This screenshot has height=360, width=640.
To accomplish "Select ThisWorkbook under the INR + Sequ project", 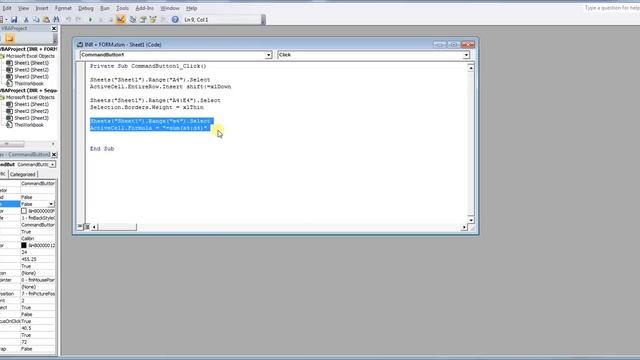I will coord(29,125).
